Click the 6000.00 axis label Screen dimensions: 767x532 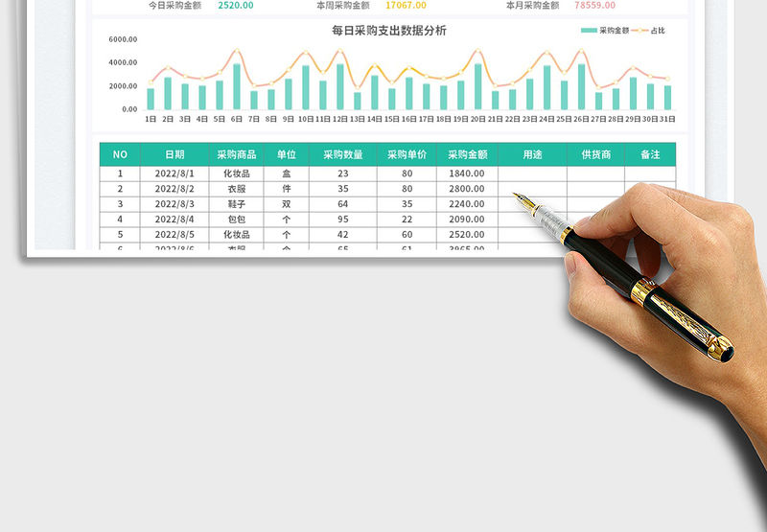pyautogui.click(x=123, y=40)
